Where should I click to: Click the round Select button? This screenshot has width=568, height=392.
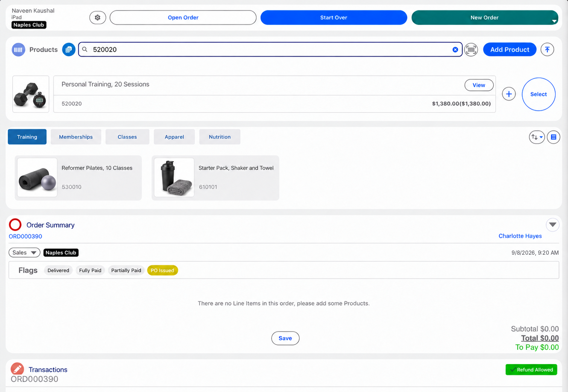click(x=539, y=94)
